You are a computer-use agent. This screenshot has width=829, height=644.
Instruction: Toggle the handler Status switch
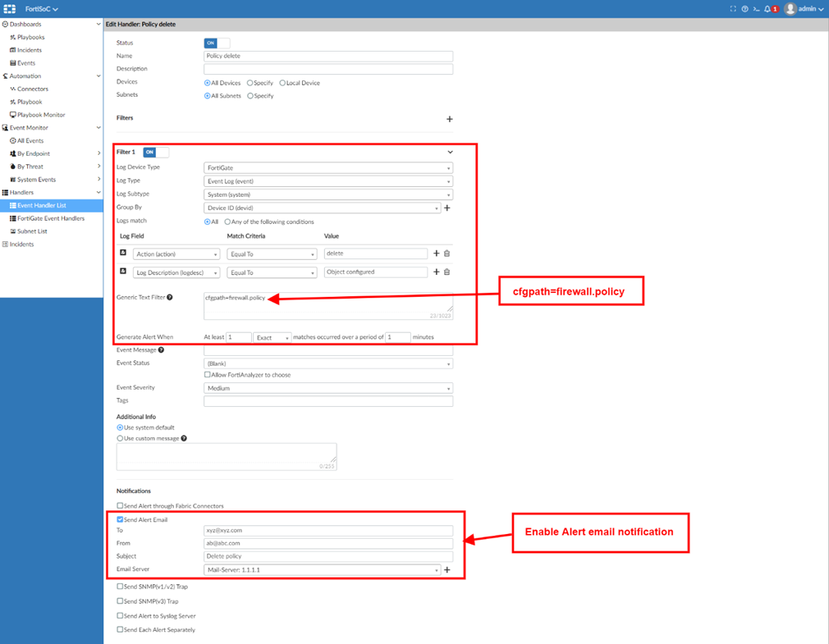point(217,43)
